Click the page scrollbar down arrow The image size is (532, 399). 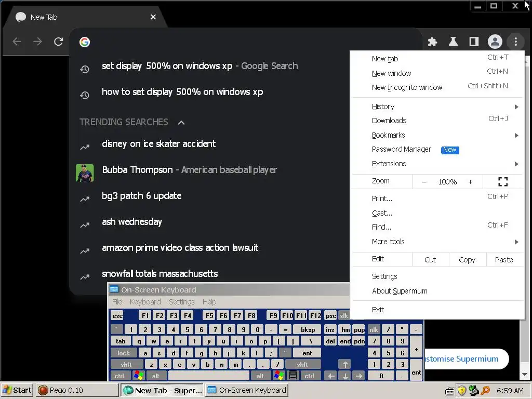[x=525, y=375]
